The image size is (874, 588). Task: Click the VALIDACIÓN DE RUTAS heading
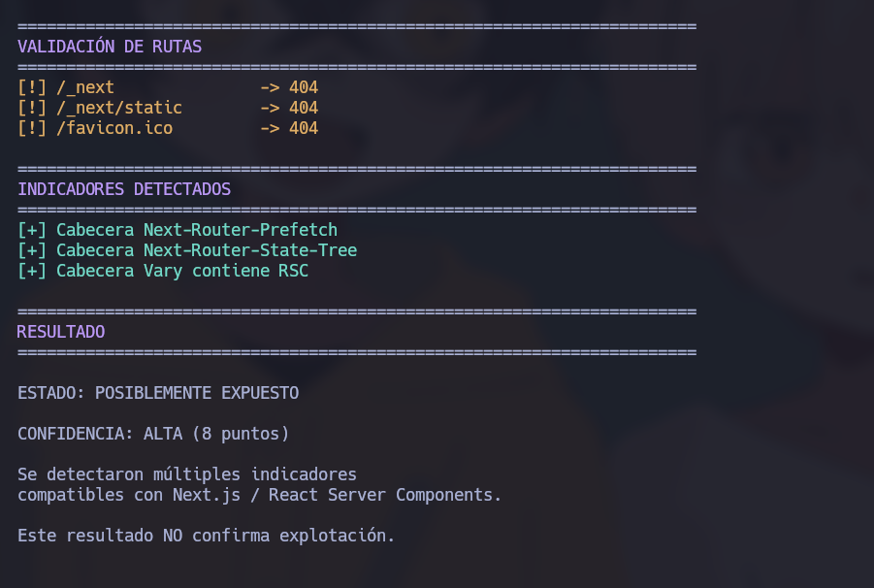pos(110,47)
